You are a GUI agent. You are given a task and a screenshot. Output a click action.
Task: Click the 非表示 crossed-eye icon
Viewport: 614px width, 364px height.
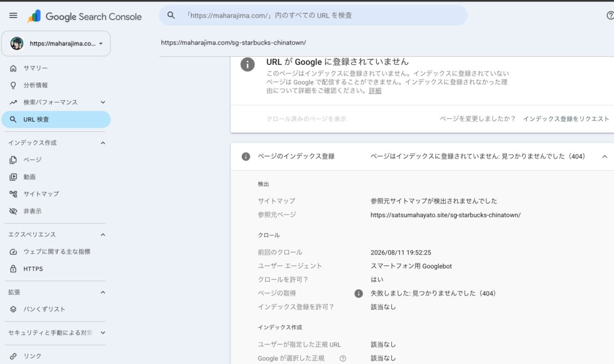[13, 211]
